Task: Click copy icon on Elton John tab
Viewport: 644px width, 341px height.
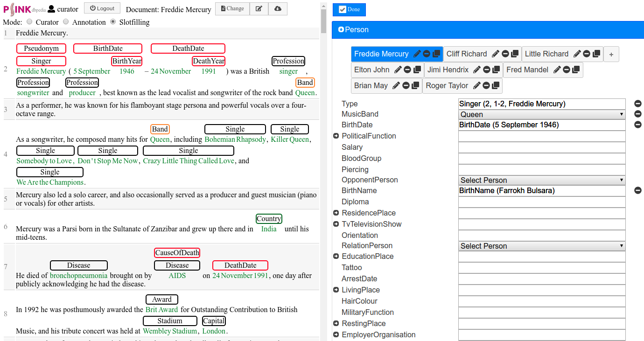Action: pyautogui.click(x=417, y=70)
